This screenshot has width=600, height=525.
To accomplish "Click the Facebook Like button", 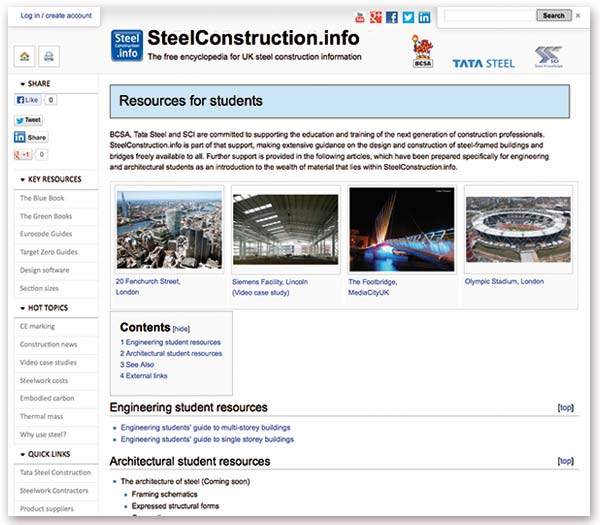I will click(x=27, y=101).
